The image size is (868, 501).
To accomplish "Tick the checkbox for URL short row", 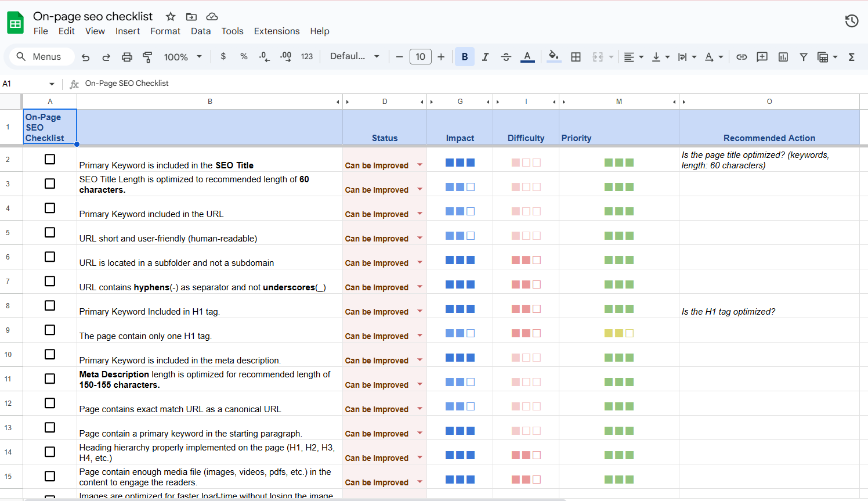I will click(x=50, y=232).
